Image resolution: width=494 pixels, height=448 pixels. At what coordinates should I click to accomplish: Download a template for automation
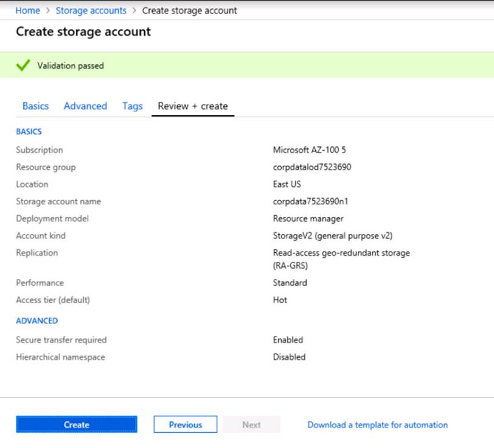tap(377, 425)
